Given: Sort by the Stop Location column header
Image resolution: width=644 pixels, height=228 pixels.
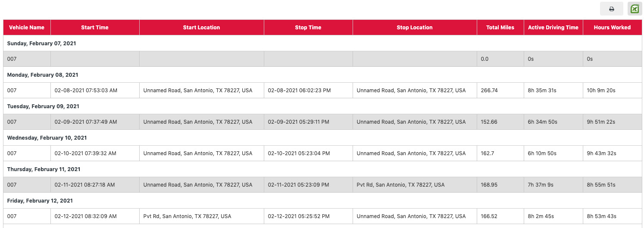Looking at the screenshot, I should click(x=415, y=28).
